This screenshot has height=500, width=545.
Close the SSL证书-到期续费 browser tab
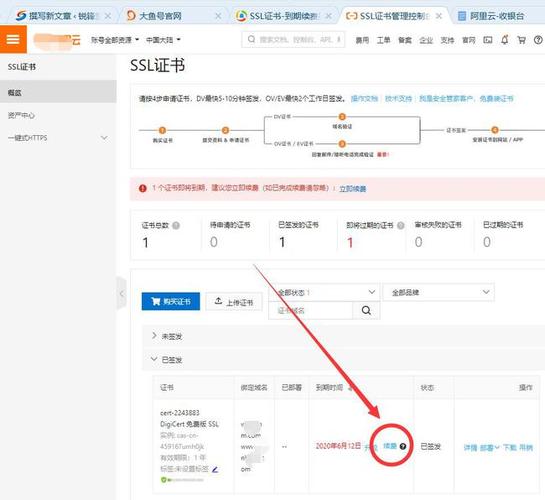tap(328, 16)
